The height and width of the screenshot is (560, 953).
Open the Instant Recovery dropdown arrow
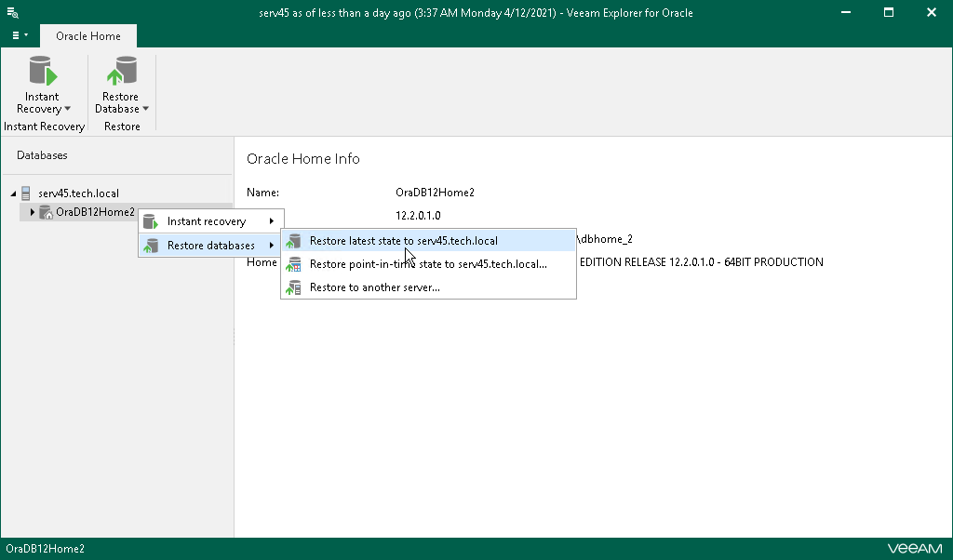(x=67, y=109)
